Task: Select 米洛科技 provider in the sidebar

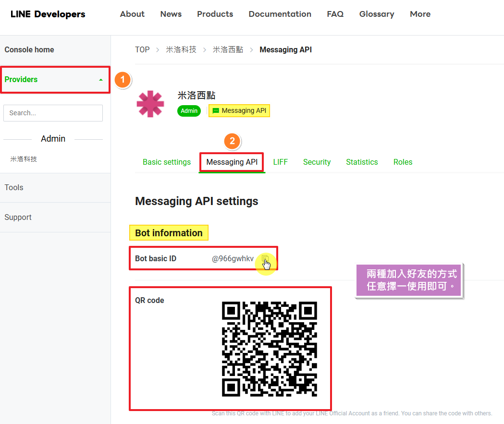Action: pyautogui.click(x=24, y=159)
